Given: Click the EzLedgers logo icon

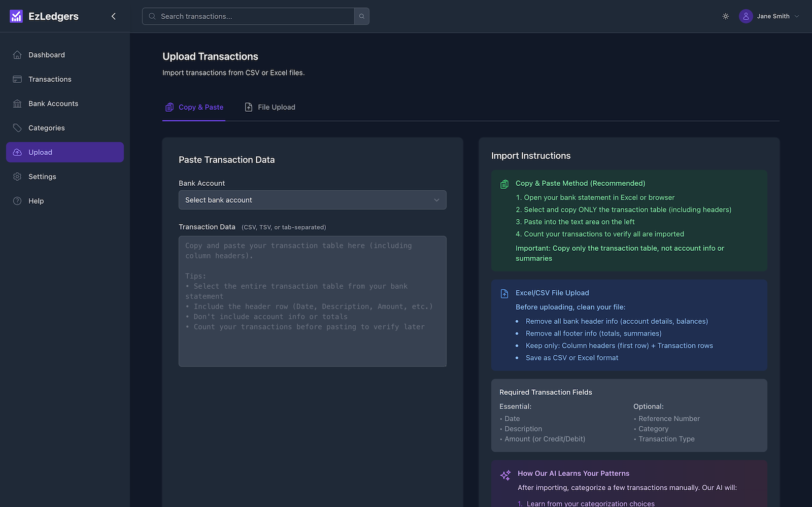Looking at the screenshot, I should [16, 16].
